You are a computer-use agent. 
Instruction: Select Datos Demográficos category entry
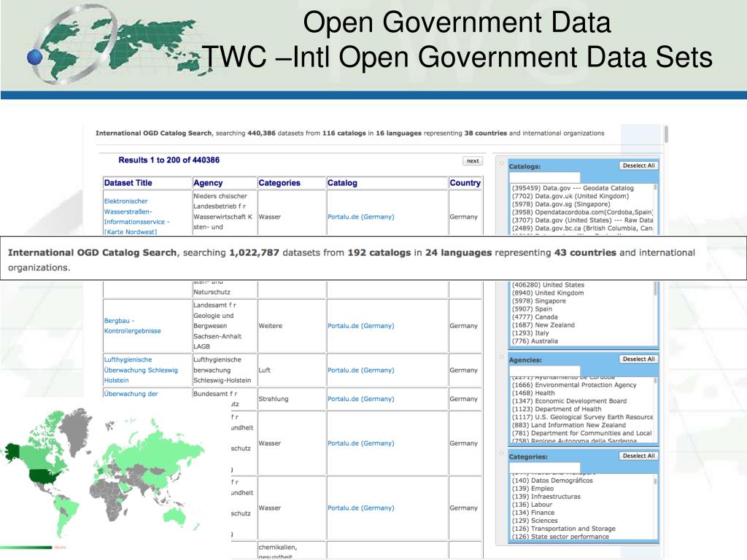552,481
